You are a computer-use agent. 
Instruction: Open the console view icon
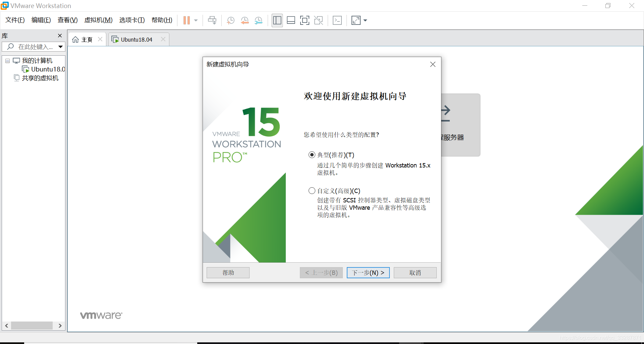point(337,20)
